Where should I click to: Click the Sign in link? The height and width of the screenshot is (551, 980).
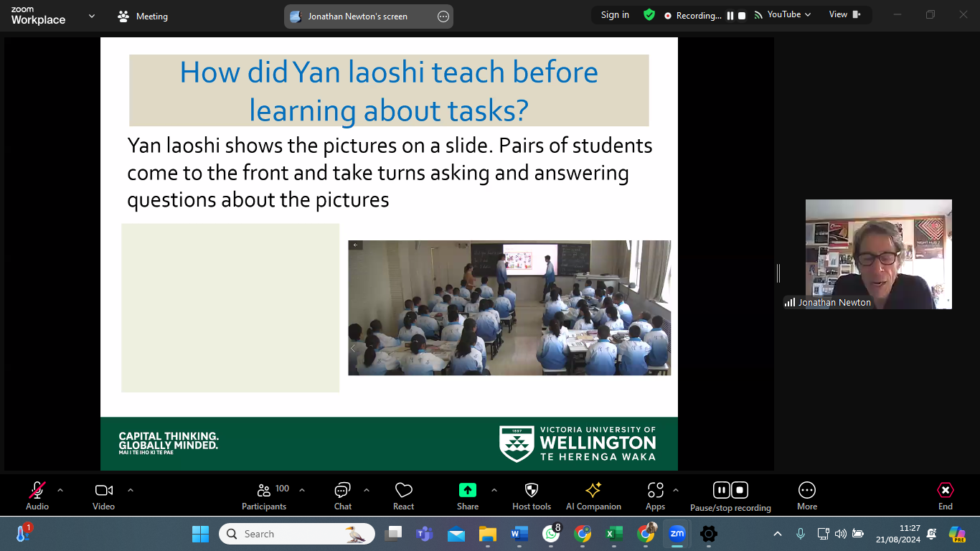615,14
